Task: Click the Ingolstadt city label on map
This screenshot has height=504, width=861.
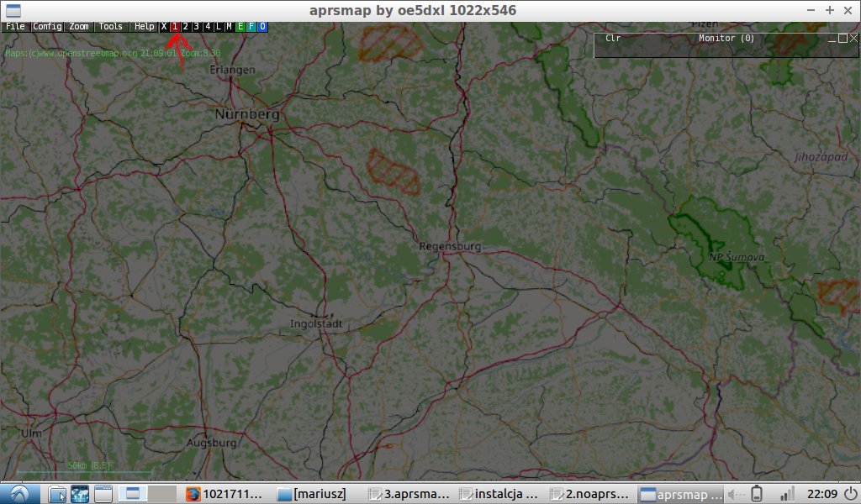Action: tap(316, 323)
